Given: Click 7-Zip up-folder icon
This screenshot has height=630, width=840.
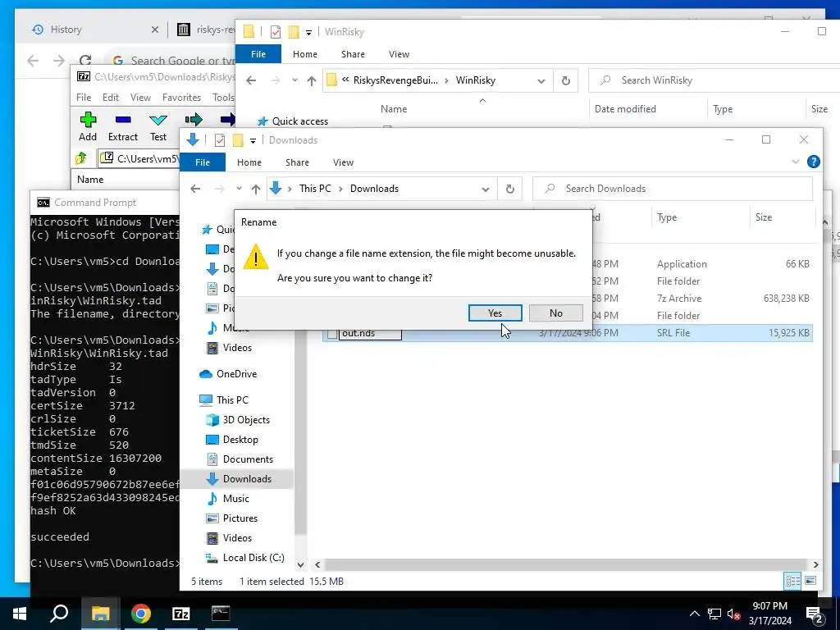Looking at the screenshot, I should pyautogui.click(x=81, y=158).
